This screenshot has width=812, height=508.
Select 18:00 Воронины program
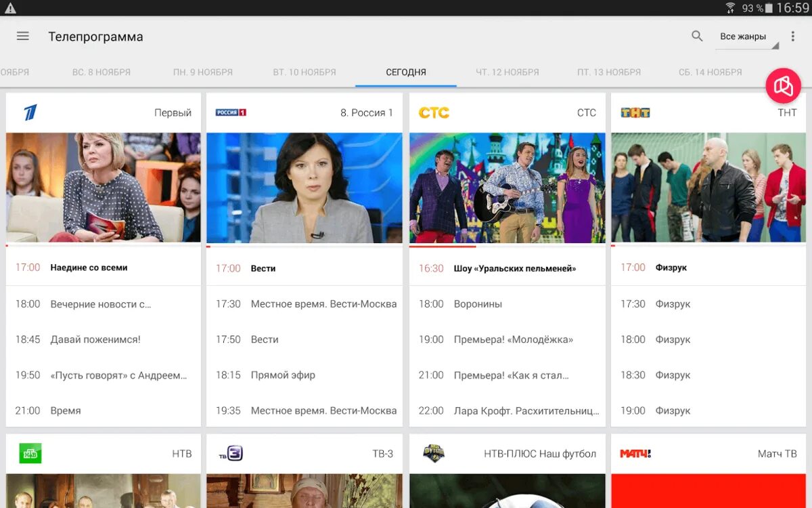click(x=507, y=304)
